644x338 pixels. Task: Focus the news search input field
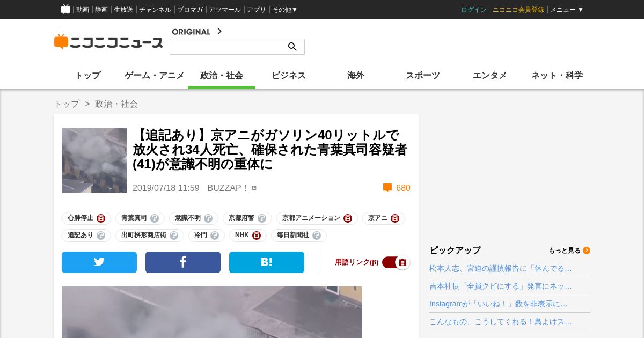229,47
